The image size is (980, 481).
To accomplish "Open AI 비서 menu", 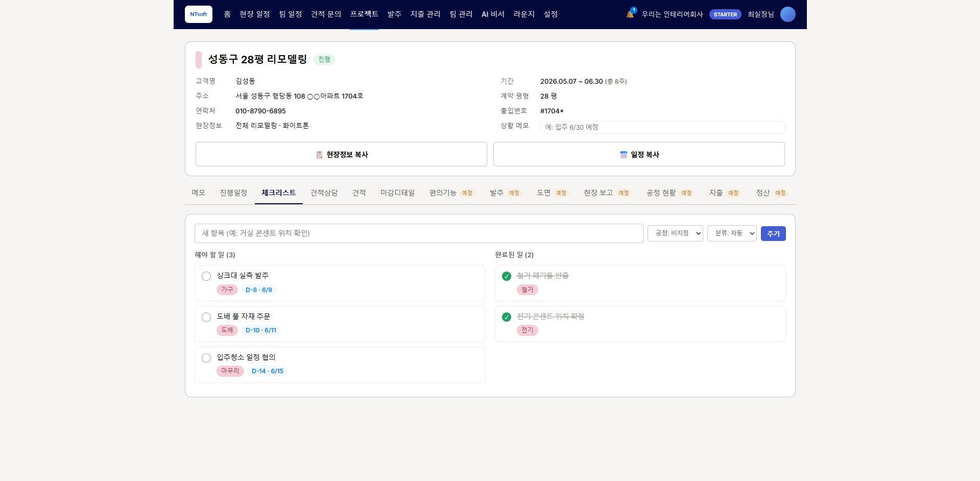I will (493, 14).
